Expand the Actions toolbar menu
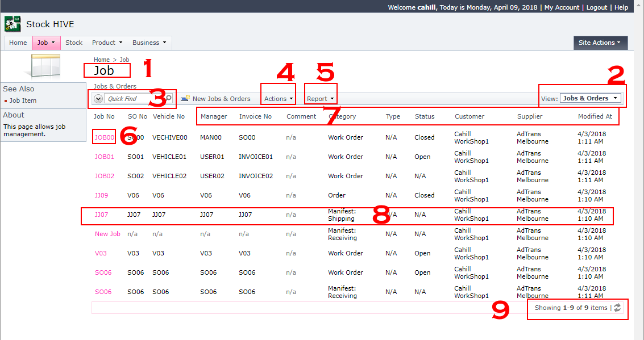644x340 pixels. coord(279,99)
